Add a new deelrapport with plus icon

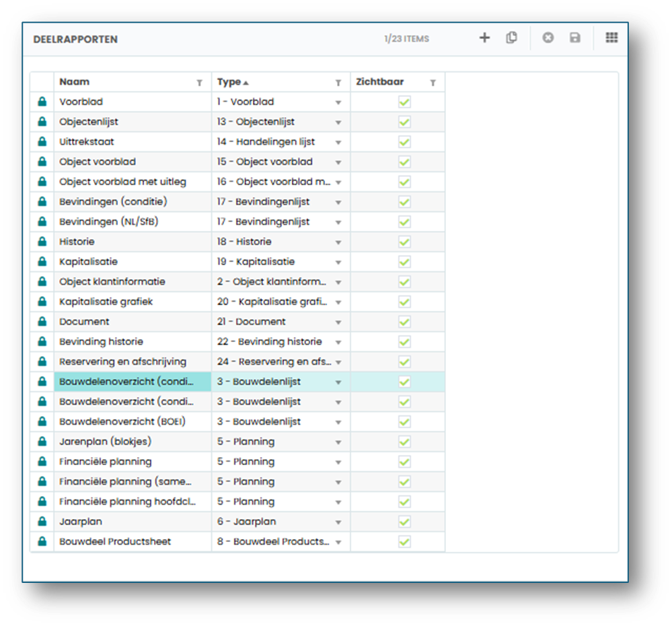[x=484, y=38]
